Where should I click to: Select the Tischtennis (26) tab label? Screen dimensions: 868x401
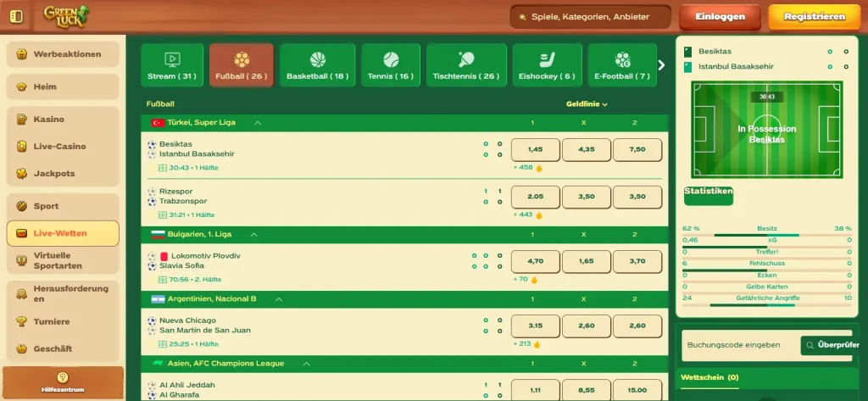tap(466, 76)
